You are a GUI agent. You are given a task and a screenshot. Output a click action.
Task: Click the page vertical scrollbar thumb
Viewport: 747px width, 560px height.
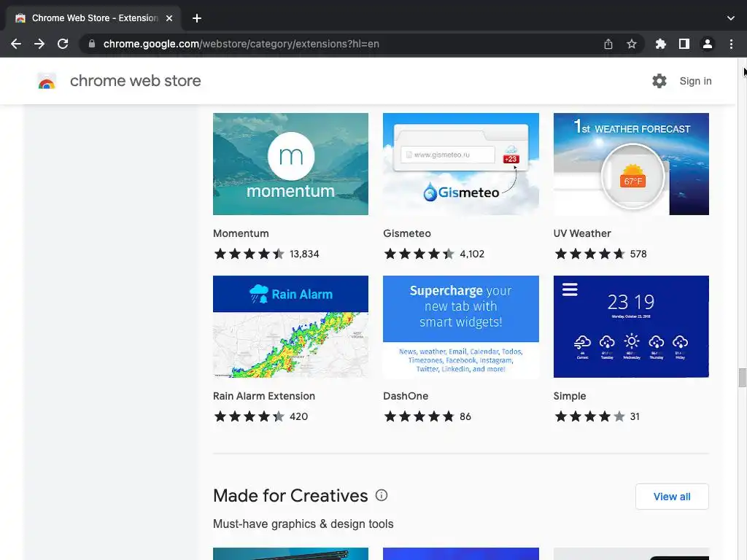tap(742, 378)
